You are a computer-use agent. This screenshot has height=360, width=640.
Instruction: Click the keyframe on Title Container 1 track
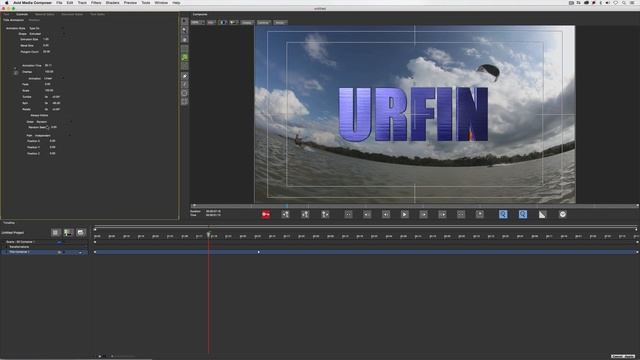click(x=258, y=252)
